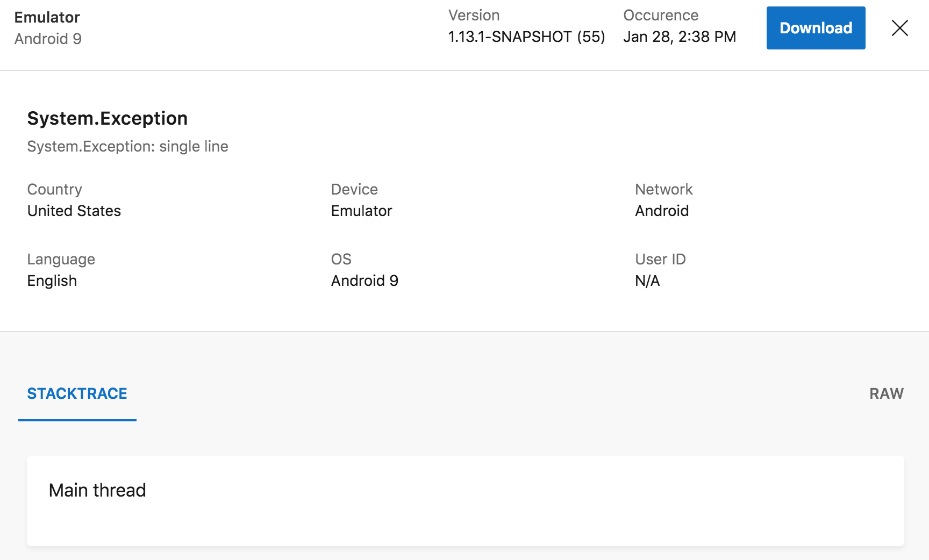Select the Download button
The height and width of the screenshot is (560, 929).
pyautogui.click(x=815, y=28)
